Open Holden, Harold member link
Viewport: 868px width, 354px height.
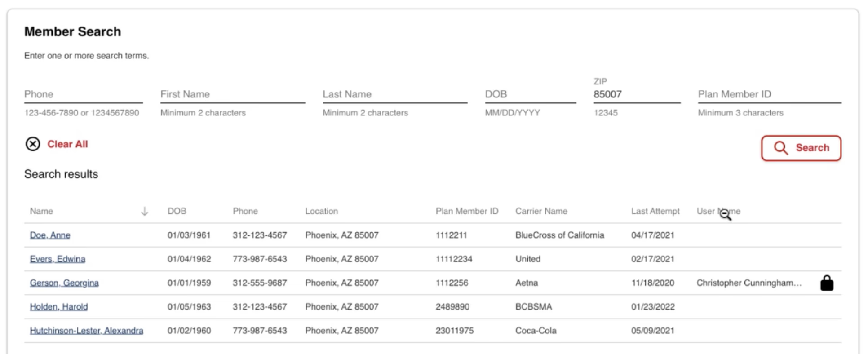point(59,307)
